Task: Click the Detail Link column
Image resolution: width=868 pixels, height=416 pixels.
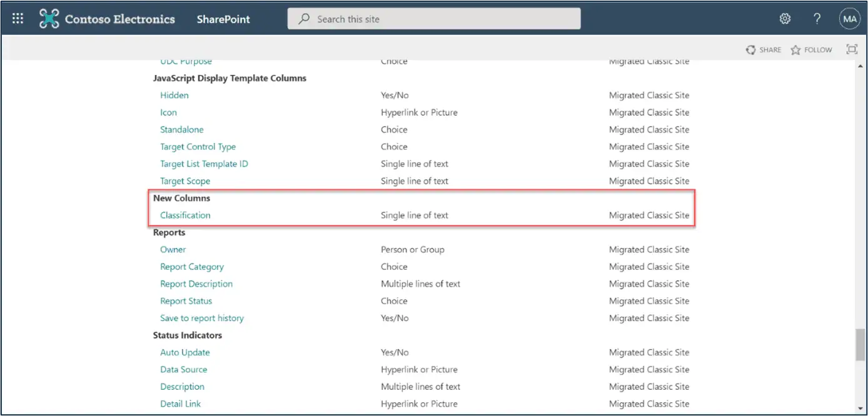Action: click(x=180, y=404)
